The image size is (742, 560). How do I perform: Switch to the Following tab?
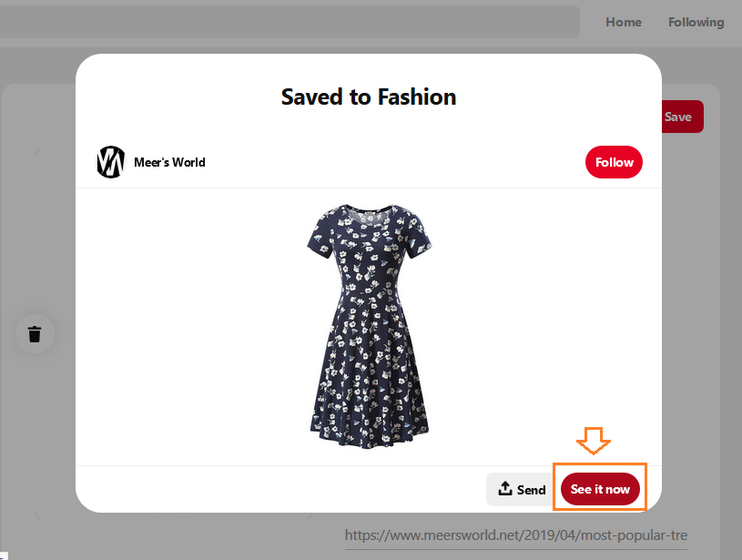pos(695,22)
